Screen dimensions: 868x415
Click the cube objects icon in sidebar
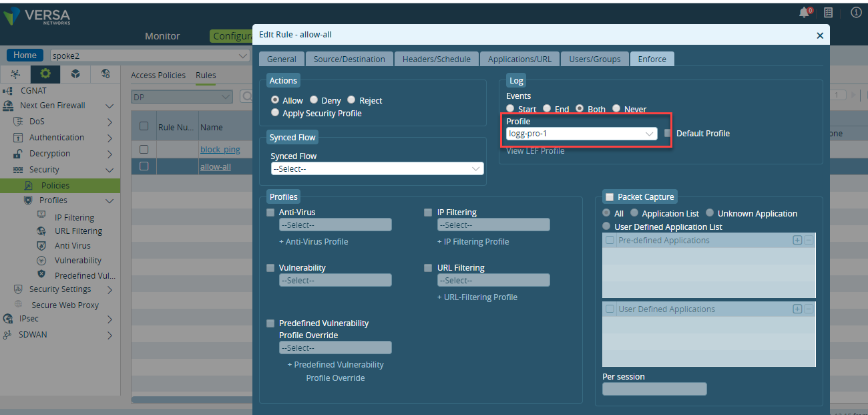(75, 74)
